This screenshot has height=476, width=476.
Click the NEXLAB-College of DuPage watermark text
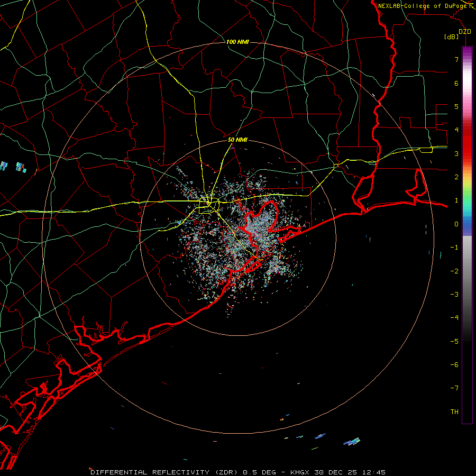[423, 6]
